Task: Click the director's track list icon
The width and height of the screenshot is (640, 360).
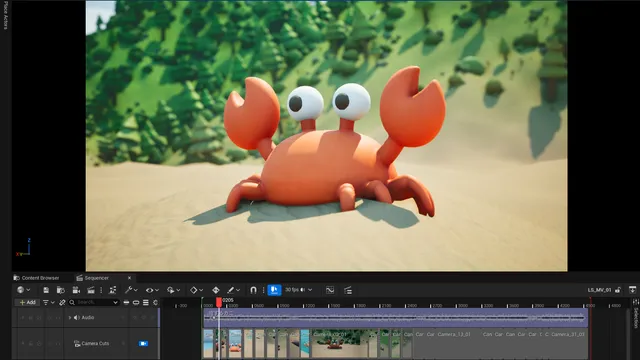Action: (x=348, y=290)
